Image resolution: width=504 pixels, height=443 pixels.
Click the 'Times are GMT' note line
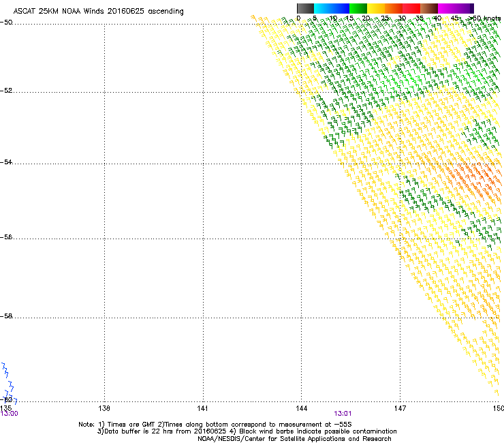click(215, 425)
